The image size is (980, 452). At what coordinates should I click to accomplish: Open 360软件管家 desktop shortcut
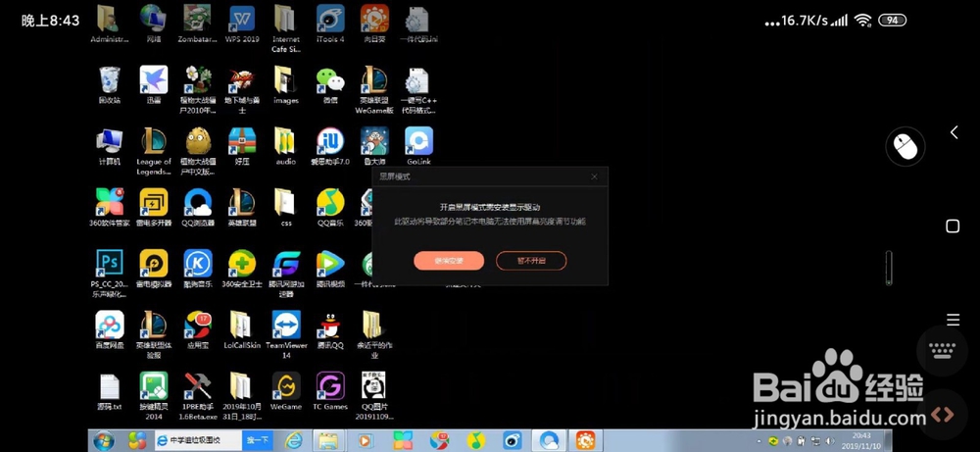(110, 207)
